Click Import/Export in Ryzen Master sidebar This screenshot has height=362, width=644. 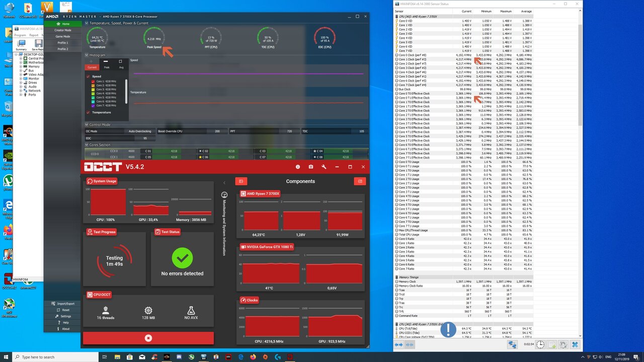(63, 304)
